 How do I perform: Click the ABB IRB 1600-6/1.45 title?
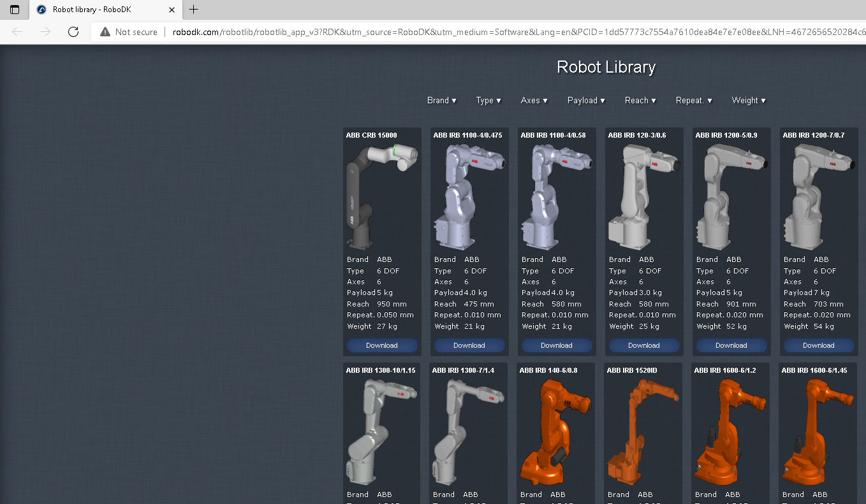pos(814,370)
